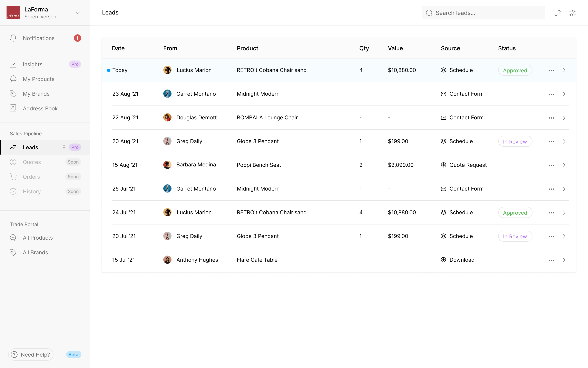
Task: Click the red notification count badge
Action: [78, 38]
